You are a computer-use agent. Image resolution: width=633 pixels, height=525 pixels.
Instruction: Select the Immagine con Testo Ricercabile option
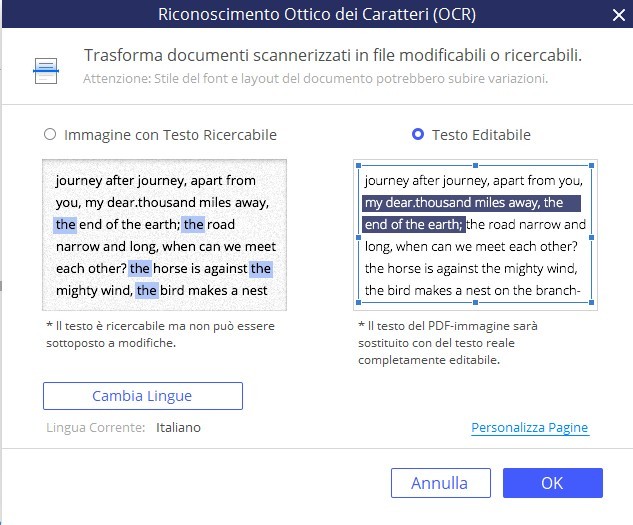[x=50, y=134]
